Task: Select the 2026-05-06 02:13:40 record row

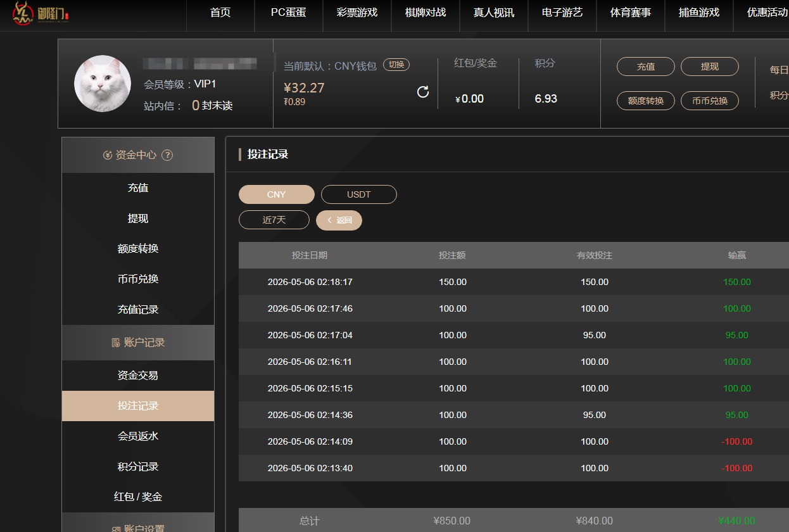Action: click(x=514, y=468)
